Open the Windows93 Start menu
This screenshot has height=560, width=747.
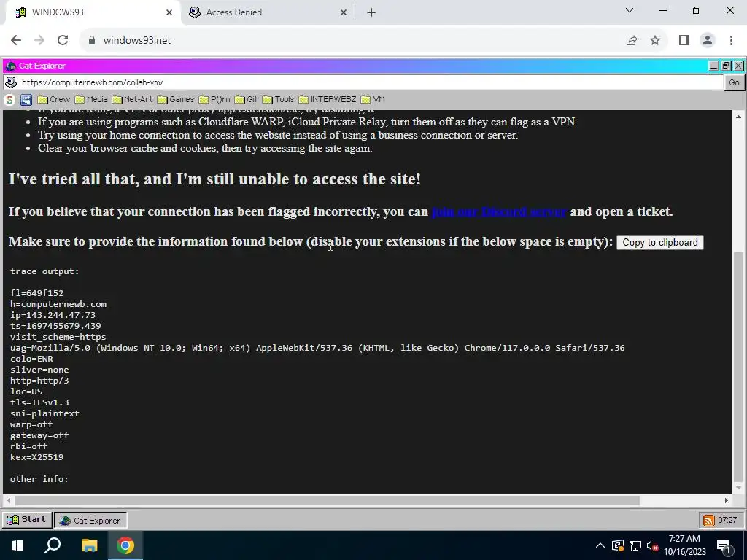pos(27,519)
